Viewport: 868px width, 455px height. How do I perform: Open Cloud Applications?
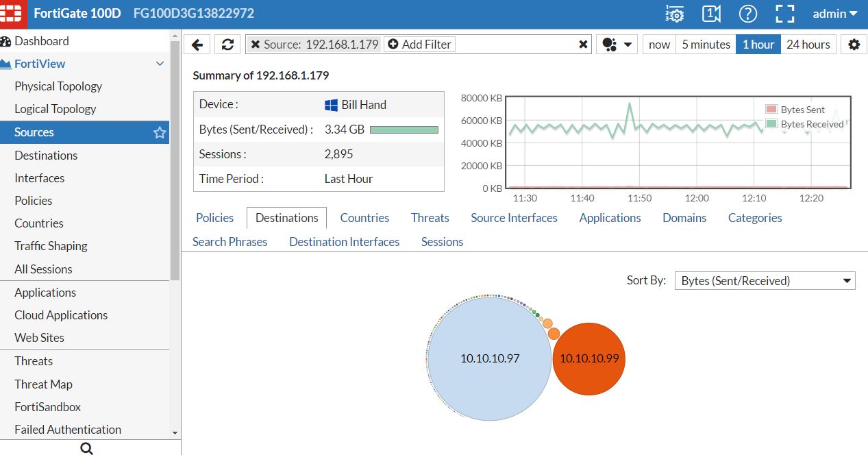pyautogui.click(x=61, y=315)
